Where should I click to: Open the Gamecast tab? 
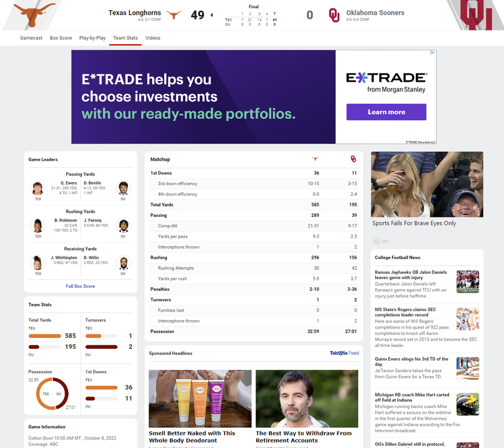31,38
